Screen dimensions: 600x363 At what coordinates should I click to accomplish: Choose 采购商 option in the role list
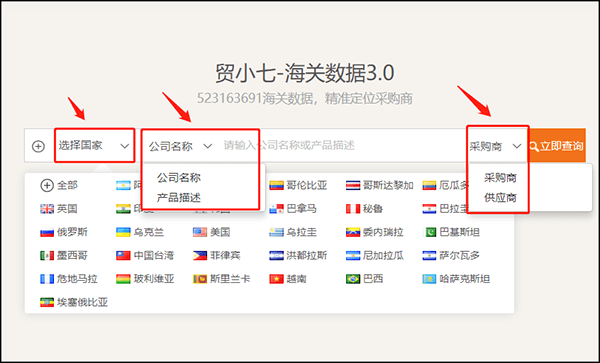pyautogui.click(x=500, y=177)
